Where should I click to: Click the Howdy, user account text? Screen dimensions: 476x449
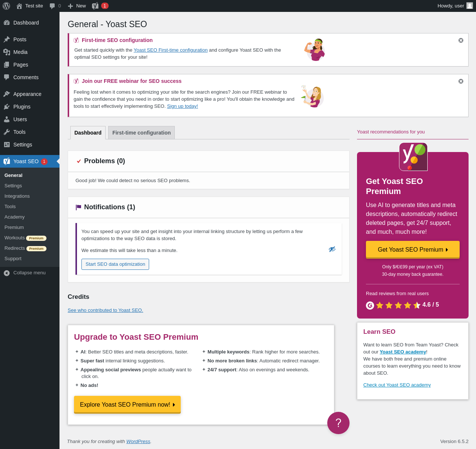(451, 6)
